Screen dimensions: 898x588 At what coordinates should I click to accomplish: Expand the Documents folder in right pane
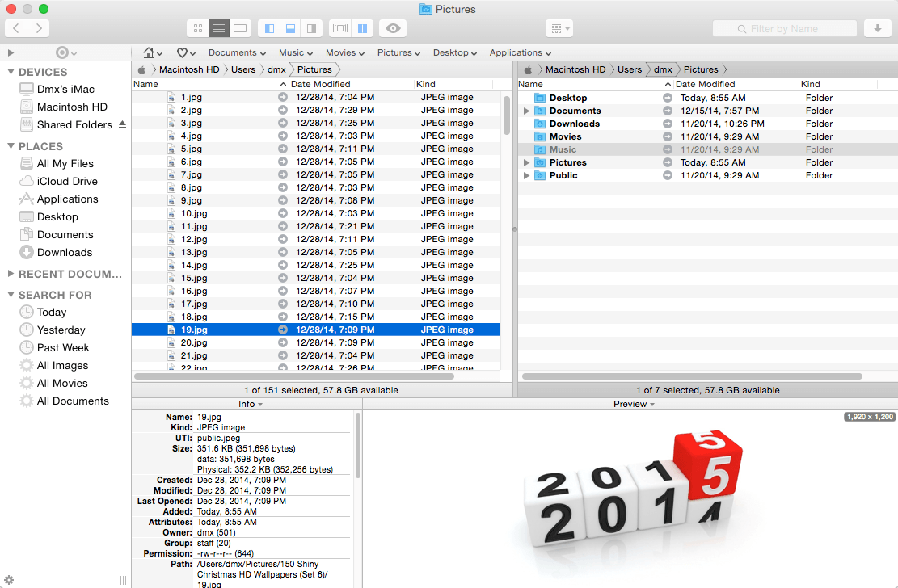[526, 111]
